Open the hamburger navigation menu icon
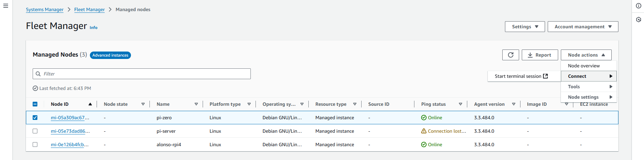The image size is (644, 160). (6, 6)
